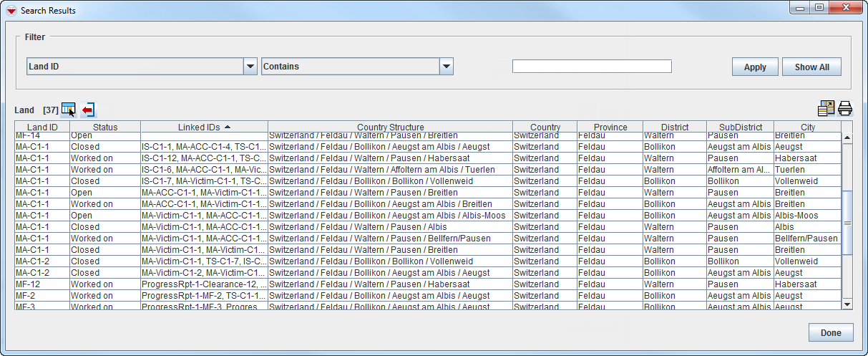Viewport: 868px width, 356px height.
Task: Click the application icon in the title bar
Action: coord(11,11)
